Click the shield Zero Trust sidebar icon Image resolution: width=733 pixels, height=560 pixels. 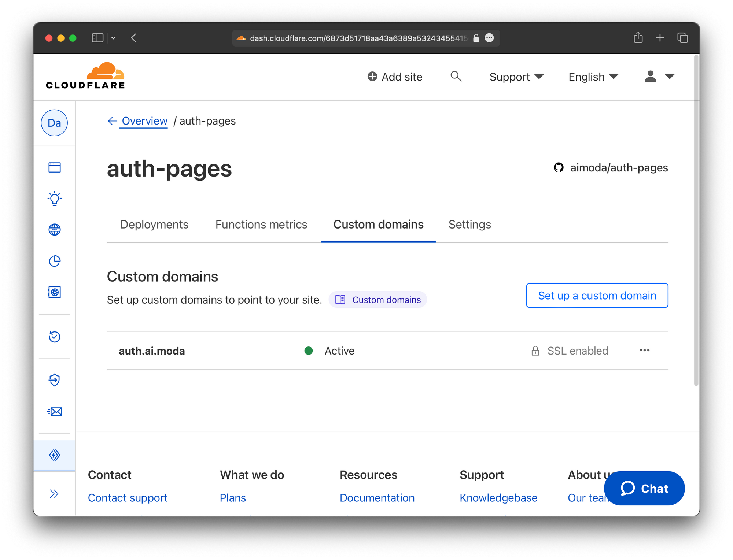click(55, 380)
